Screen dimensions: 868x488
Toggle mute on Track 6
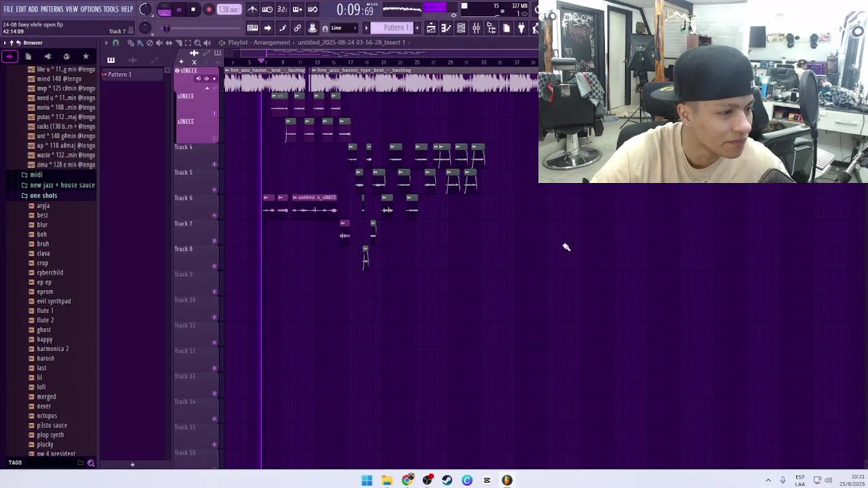[x=215, y=216]
